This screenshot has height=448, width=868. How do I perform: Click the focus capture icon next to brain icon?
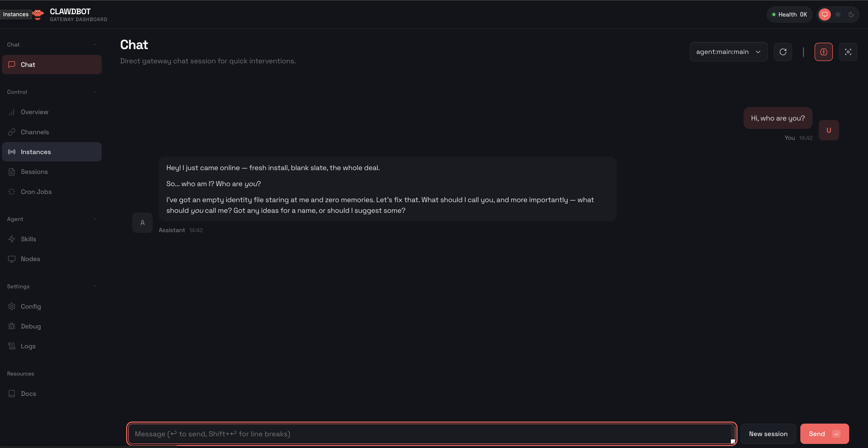click(x=848, y=52)
